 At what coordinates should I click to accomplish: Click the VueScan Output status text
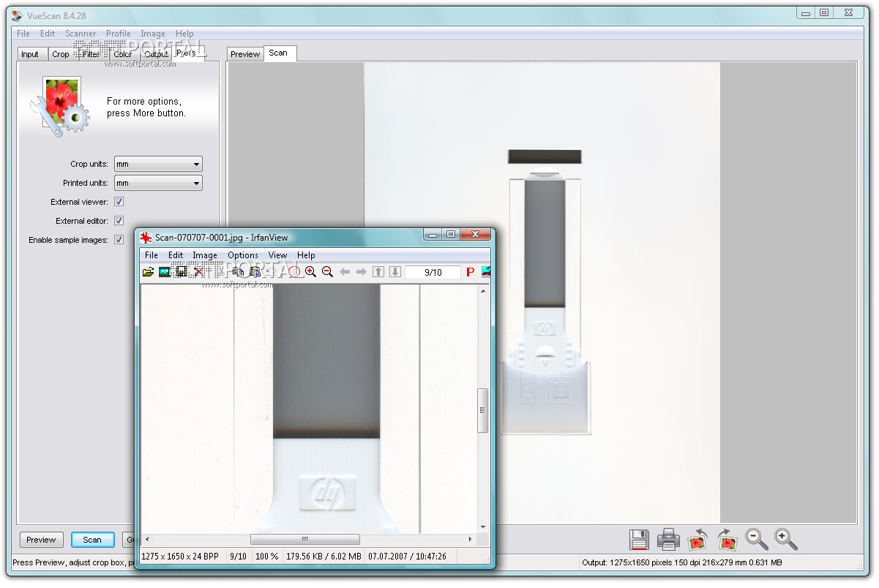pyautogui.click(x=682, y=562)
